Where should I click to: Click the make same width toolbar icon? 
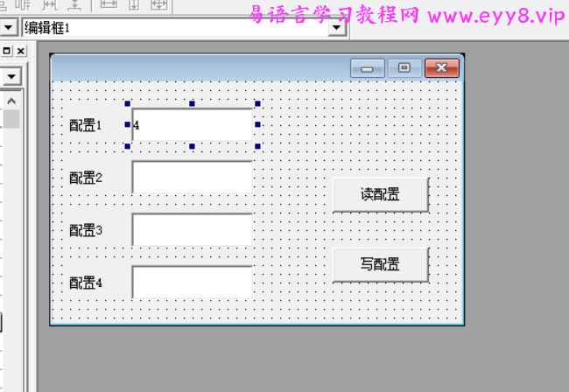point(109,4)
